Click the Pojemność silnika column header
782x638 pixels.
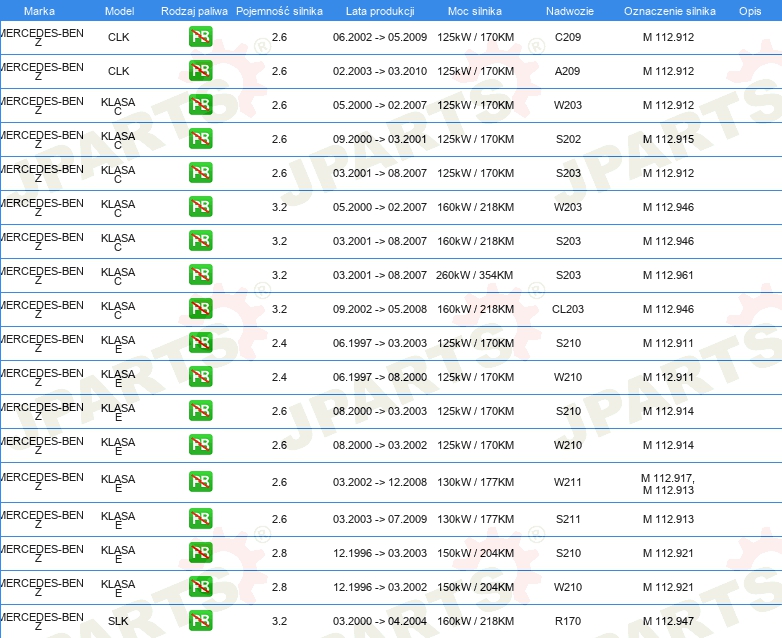[x=279, y=11]
